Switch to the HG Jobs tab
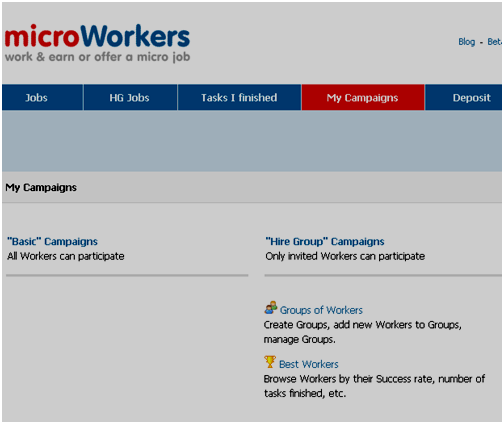This screenshot has height=424, width=504. click(x=130, y=97)
